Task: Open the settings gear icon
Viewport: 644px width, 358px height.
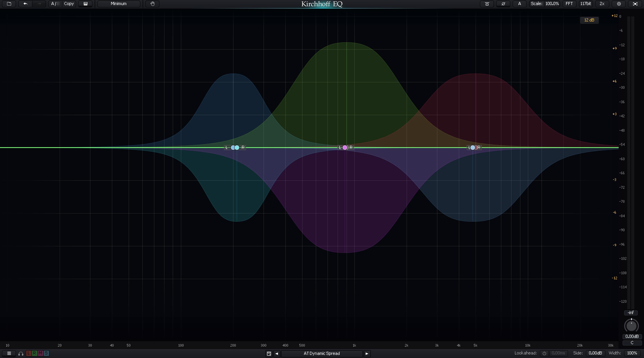Action: [x=619, y=4]
